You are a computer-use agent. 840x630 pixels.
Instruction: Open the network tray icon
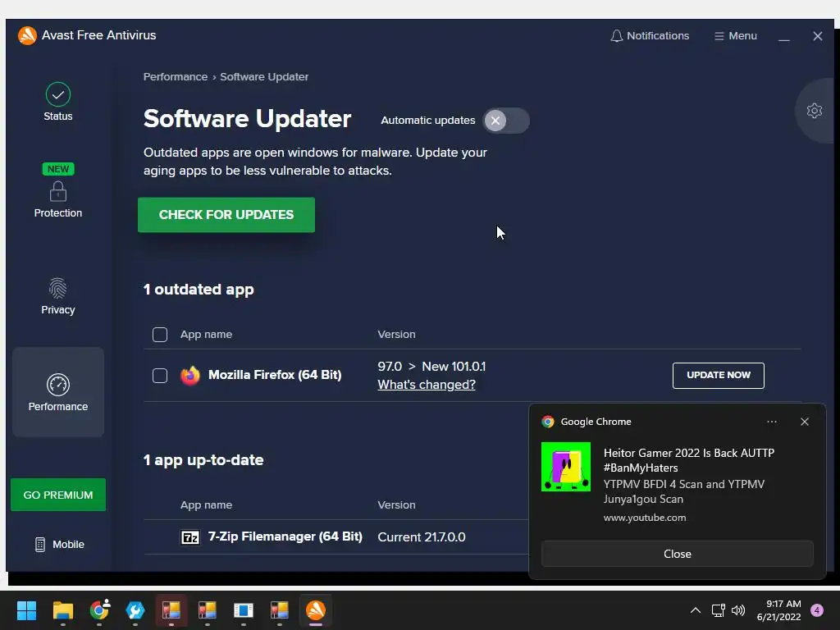[718, 610]
